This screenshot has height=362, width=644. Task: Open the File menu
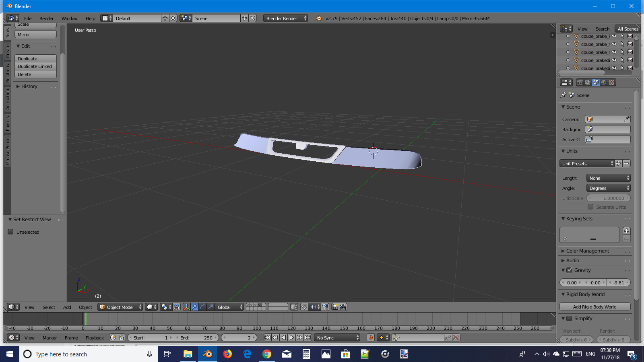(x=28, y=18)
